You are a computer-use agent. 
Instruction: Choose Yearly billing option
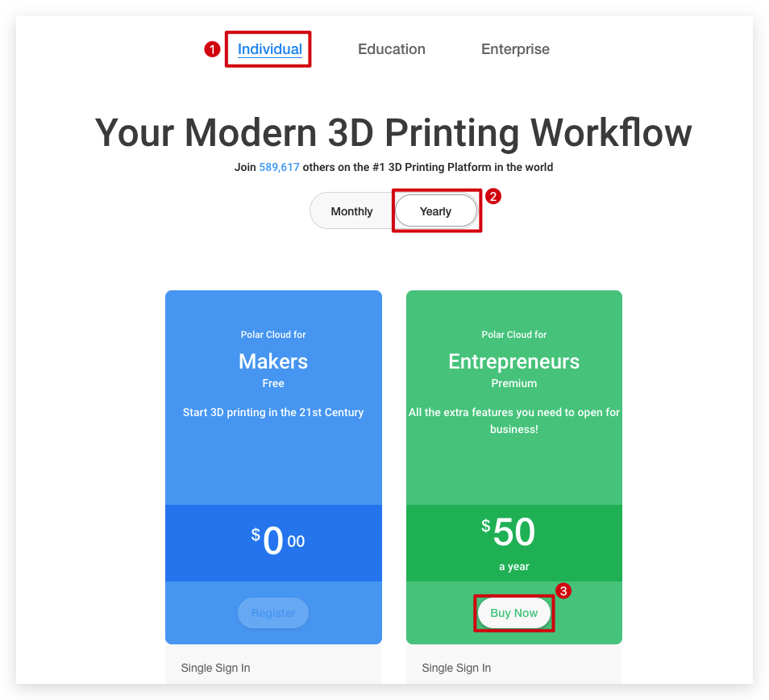point(435,211)
